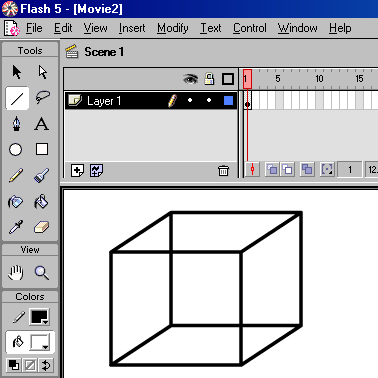Screen dimensions: 378x378
Task: Click the Scene 1 label
Action: 104,52
